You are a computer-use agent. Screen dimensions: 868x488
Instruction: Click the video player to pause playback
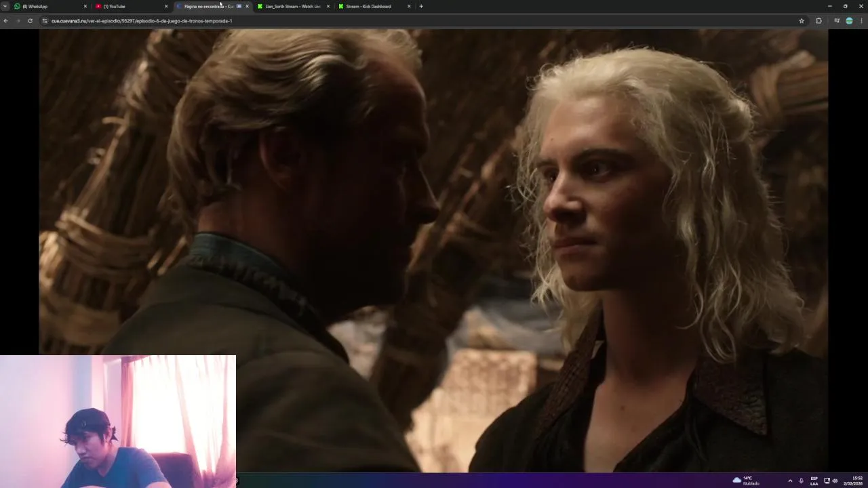coord(433,250)
